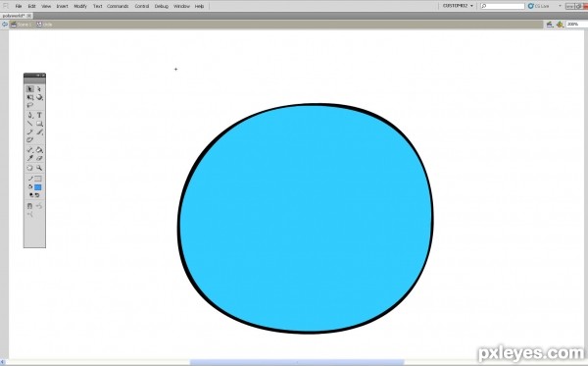Click the Smooth option in tools panel

tap(39, 206)
